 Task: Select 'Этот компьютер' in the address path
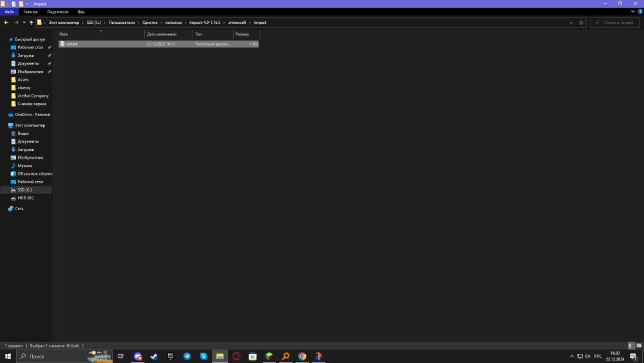pyautogui.click(x=64, y=23)
